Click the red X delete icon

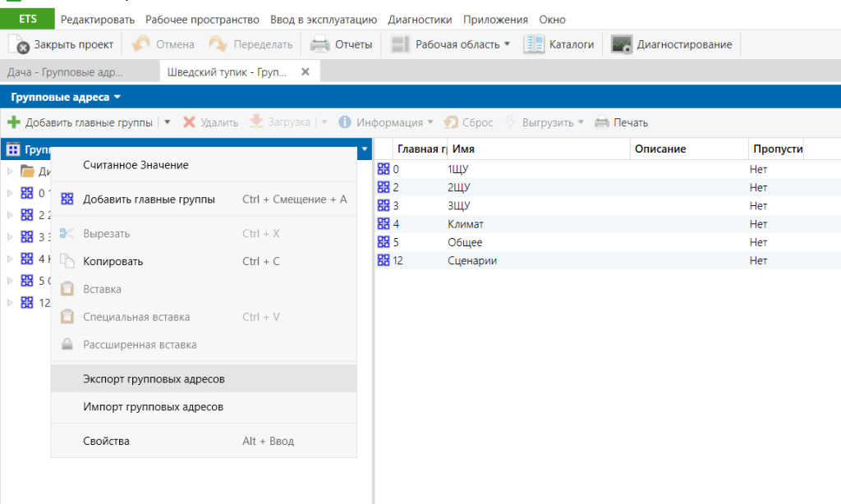pyautogui.click(x=189, y=122)
